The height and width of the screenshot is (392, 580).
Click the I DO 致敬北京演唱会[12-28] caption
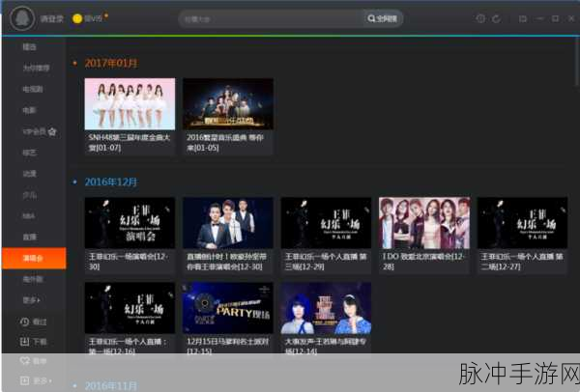(423, 262)
